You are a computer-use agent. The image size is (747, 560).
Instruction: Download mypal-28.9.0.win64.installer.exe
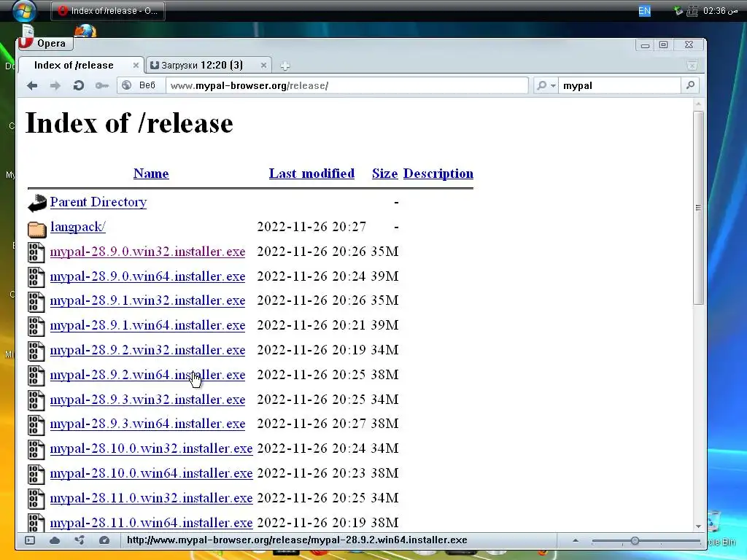[x=147, y=276]
